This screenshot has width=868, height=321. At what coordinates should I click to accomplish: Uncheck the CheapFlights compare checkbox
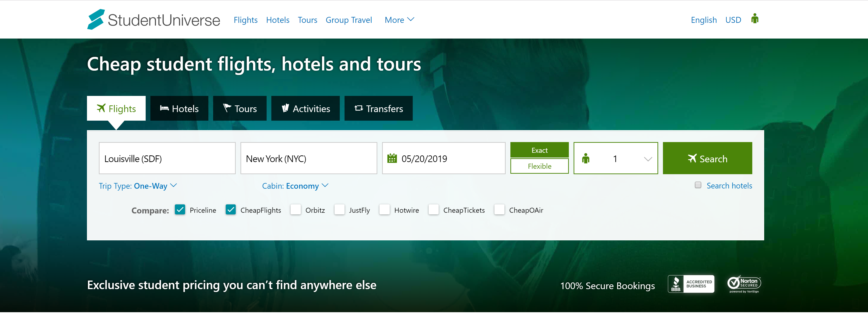pyautogui.click(x=231, y=210)
